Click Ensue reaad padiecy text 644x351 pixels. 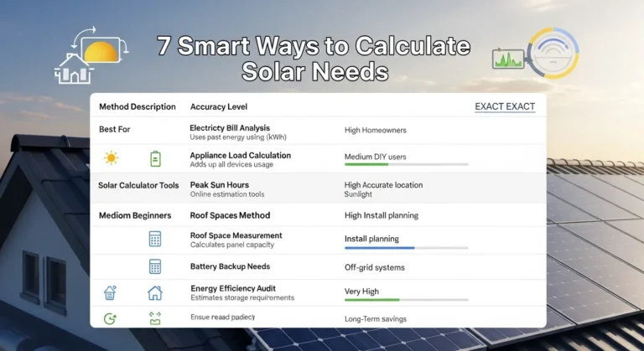pos(222,317)
